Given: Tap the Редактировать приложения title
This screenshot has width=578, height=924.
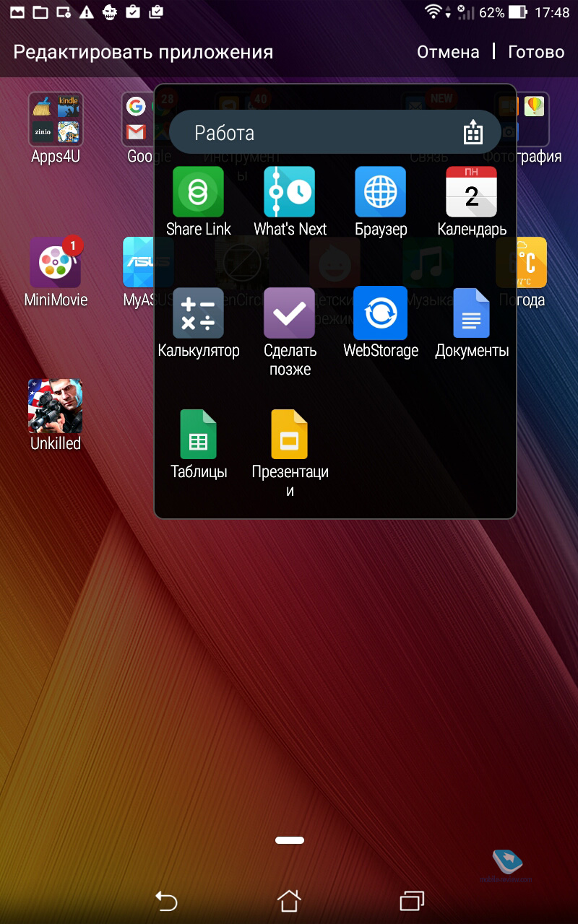Looking at the screenshot, I should [143, 52].
